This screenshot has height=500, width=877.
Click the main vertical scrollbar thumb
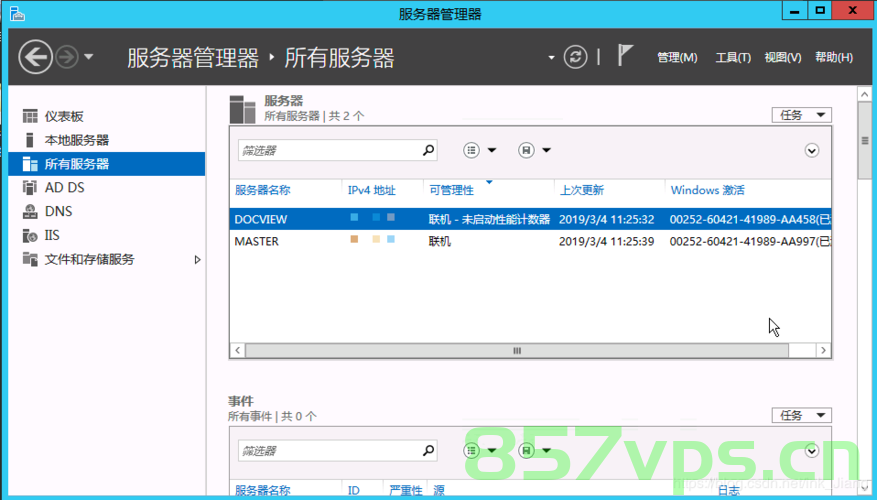[x=865, y=141]
